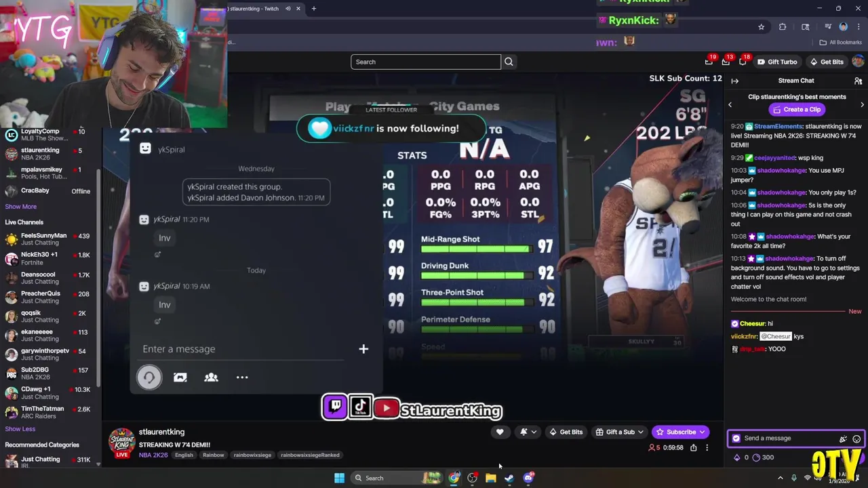
Task: Open Prime loot crown icon with 19 badge
Action: (x=709, y=62)
